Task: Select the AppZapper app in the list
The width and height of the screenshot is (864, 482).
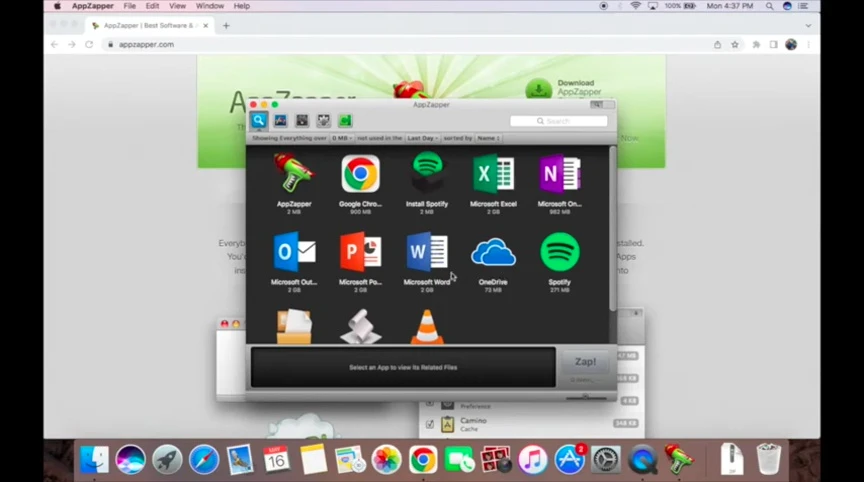Action: tap(294, 184)
